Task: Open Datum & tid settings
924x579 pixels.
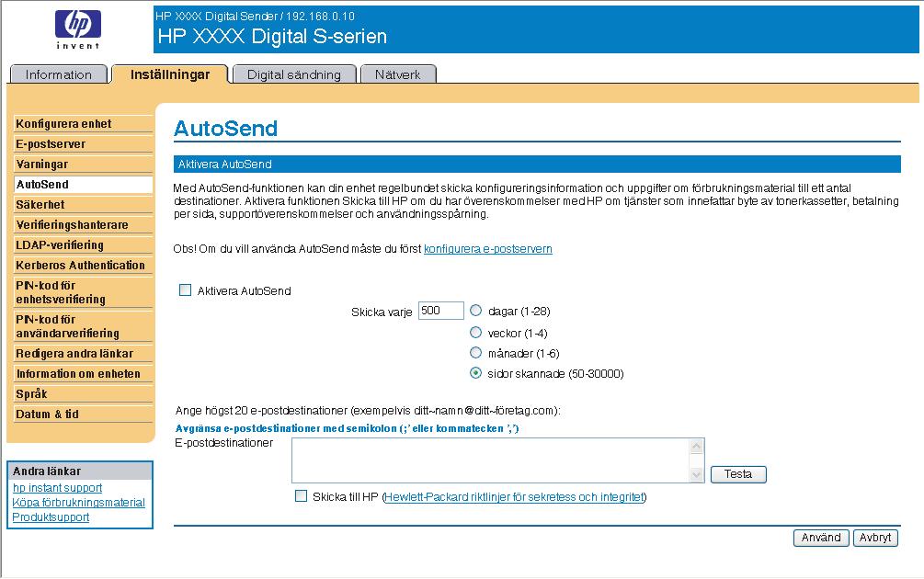Action: [x=83, y=414]
